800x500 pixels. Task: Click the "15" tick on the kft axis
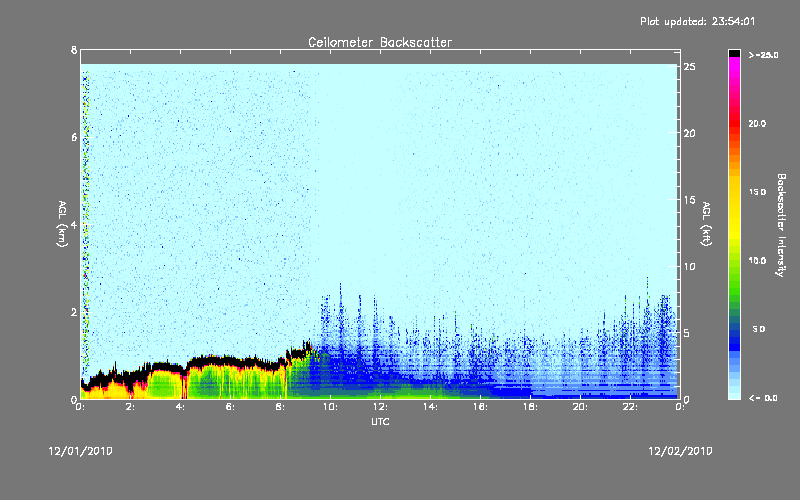[689, 200]
